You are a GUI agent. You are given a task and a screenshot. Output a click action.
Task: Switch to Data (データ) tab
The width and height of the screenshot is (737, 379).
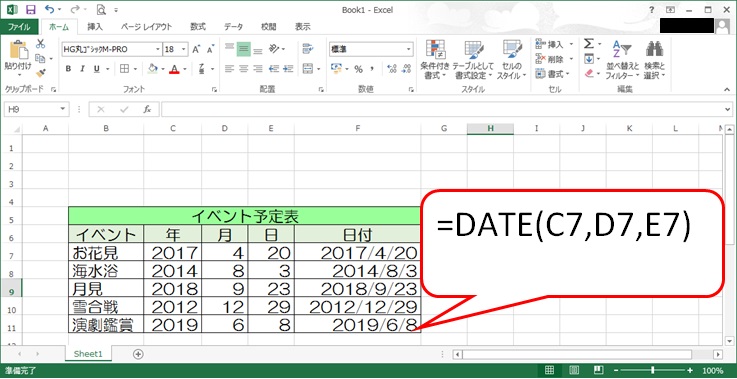click(x=233, y=27)
